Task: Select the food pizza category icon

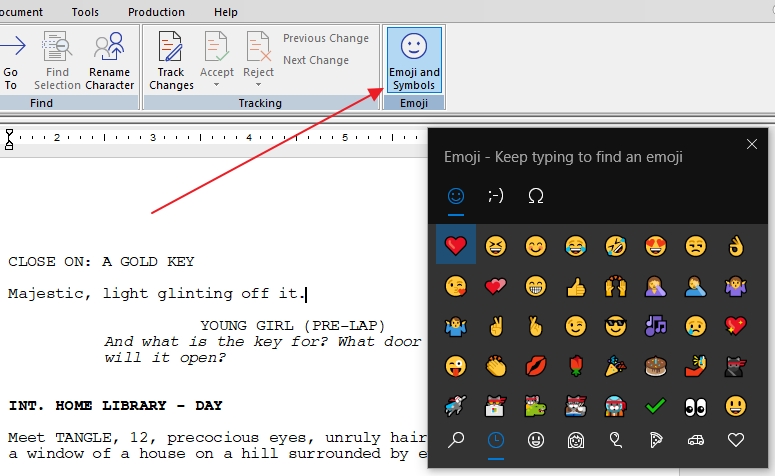Action: (656, 439)
